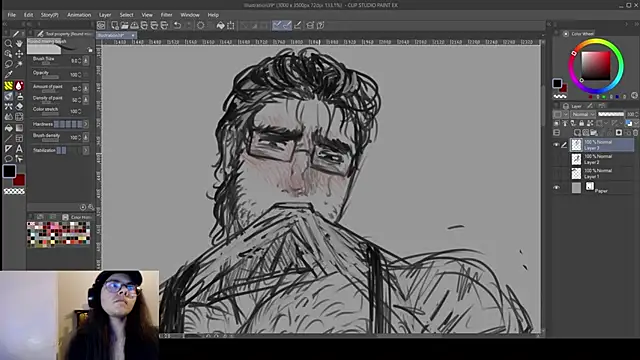Select the Eyedropper tool
Image resolution: width=640 pixels, height=360 pixels.
(8, 75)
